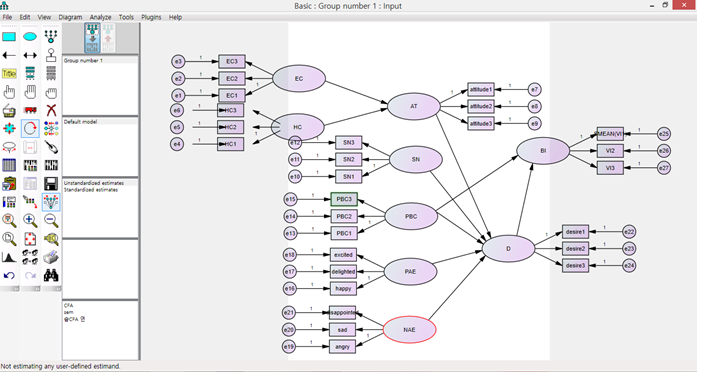Select 'Default model' in models panel
Screen dimensions: 702x372
(x=81, y=122)
